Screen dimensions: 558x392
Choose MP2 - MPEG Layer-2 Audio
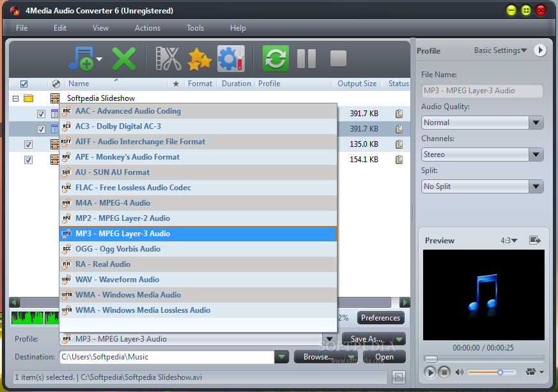(x=198, y=218)
